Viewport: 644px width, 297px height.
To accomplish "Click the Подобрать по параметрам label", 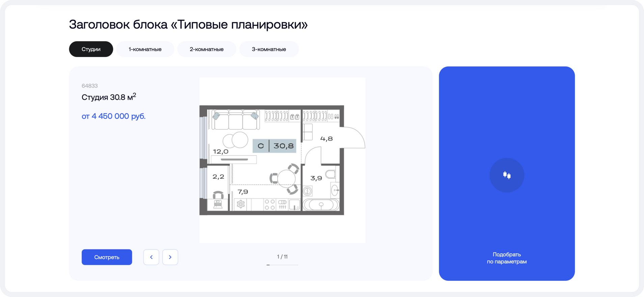I will [x=507, y=258].
